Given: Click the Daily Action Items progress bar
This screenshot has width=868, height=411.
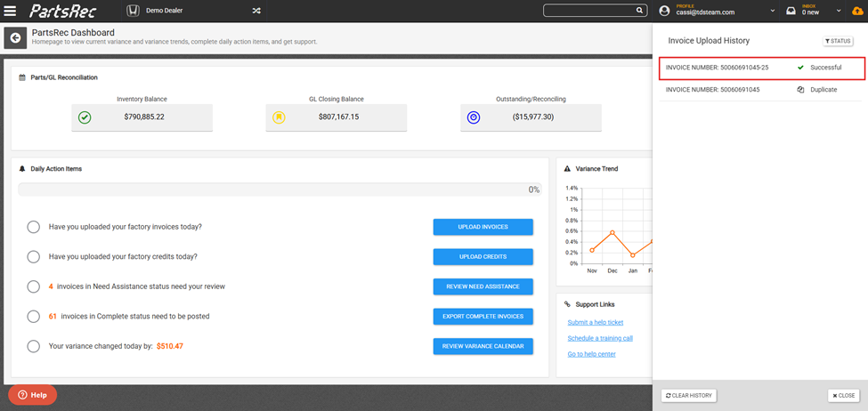Looking at the screenshot, I should pos(280,189).
